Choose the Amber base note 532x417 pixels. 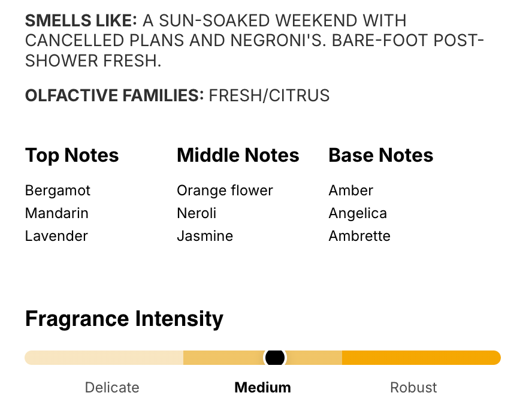(x=350, y=191)
